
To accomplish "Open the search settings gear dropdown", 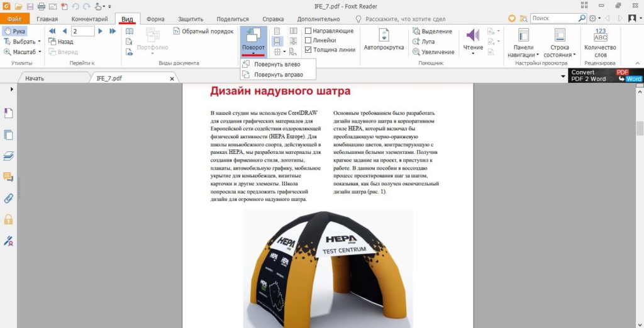I will point(595,18).
